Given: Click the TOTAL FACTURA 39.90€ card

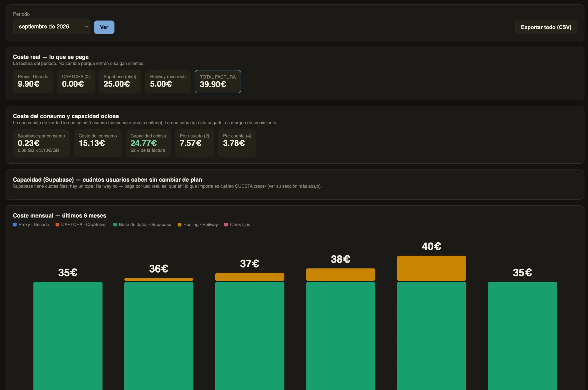Looking at the screenshot, I should click(218, 82).
